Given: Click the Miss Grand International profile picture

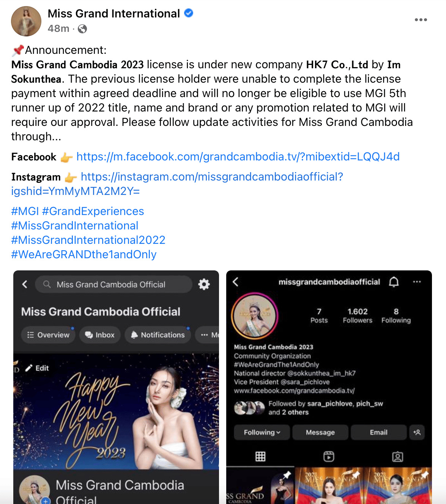Looking at the screenshot, I should (26, 21).
